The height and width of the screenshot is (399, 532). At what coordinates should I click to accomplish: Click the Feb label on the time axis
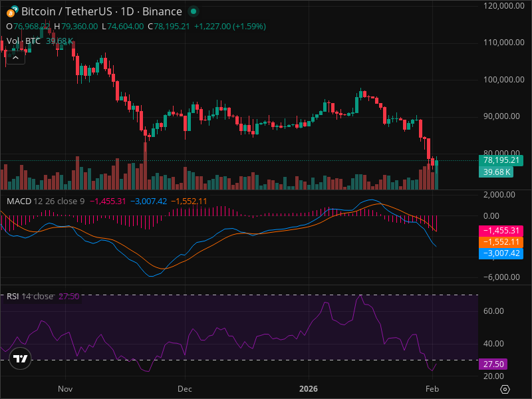[432, 389]
